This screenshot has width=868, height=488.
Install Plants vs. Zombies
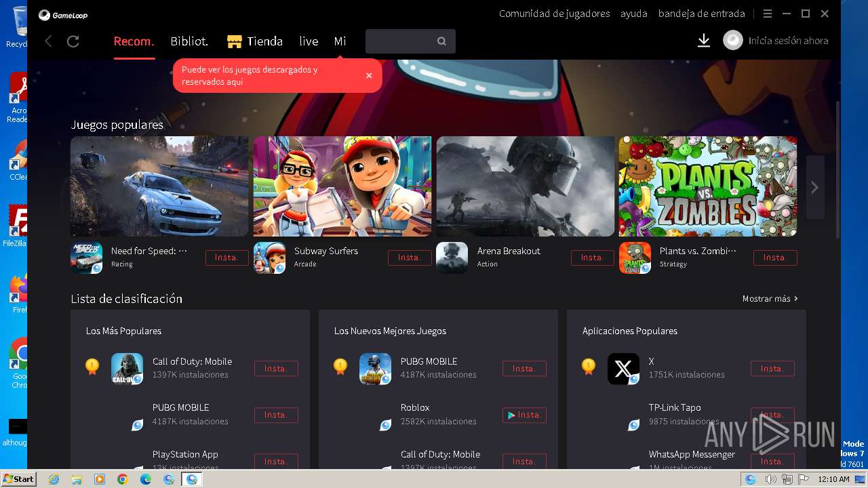coord(775,258)
